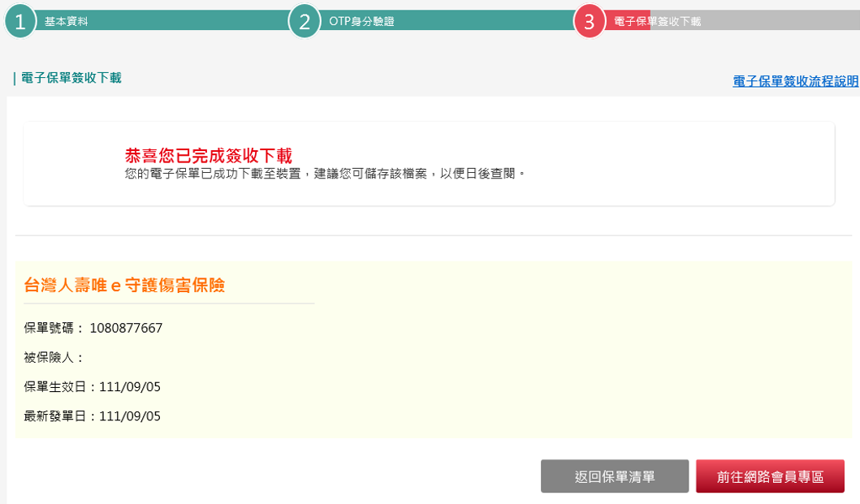Viewport: 860px width, 504px height.
Task: Click step 1 circle 基本資料
Action: [20, 21]
